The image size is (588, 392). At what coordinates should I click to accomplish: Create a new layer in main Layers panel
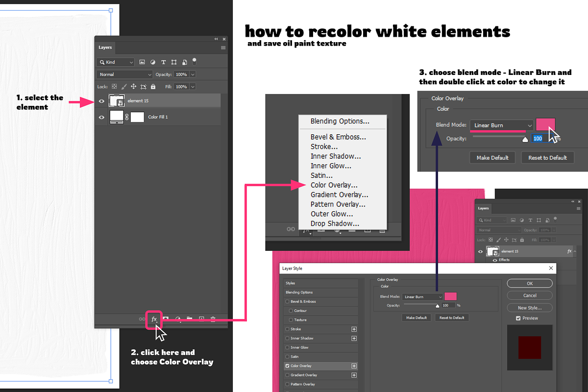tap(201, 319)
